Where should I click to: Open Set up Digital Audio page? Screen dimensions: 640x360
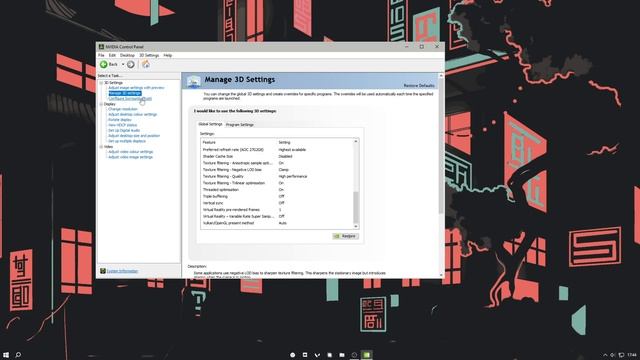124,130
